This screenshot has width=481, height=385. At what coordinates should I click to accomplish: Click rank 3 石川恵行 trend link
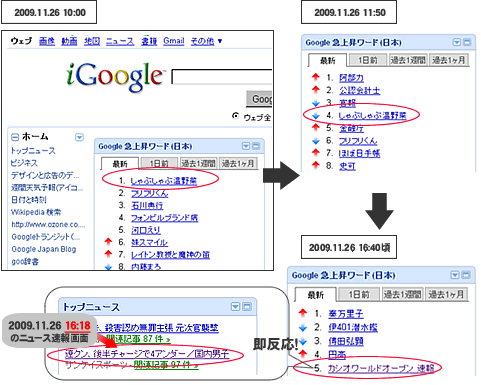tap(147, 206)
